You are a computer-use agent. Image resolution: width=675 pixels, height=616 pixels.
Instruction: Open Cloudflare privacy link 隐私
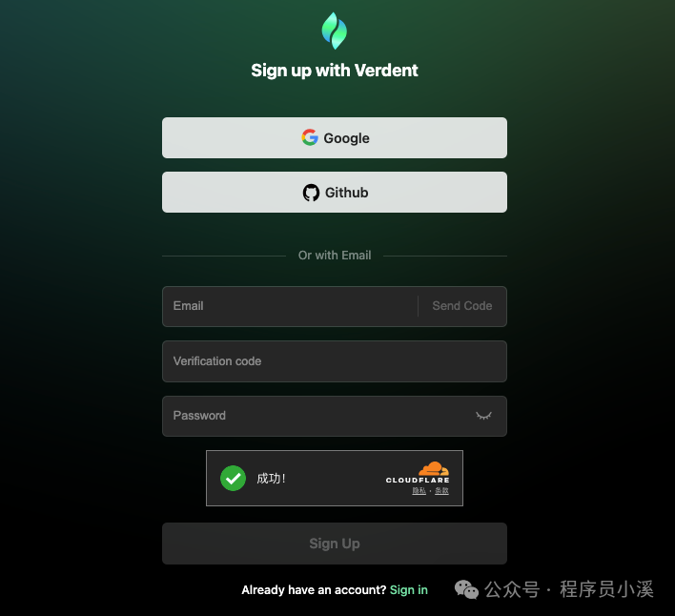pos(419,491)
